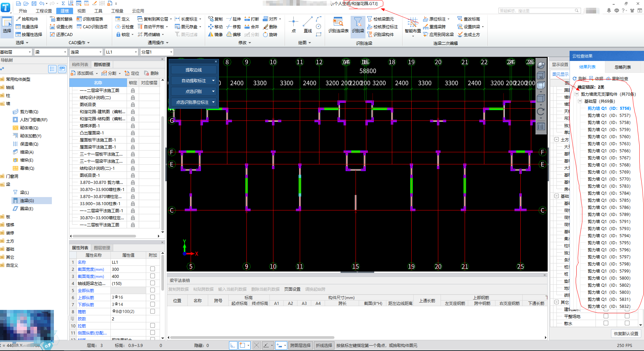The height and width of the screenshot is (351, 644).
Task: Click the search box at top right
Action: click(x=539, y=11)
